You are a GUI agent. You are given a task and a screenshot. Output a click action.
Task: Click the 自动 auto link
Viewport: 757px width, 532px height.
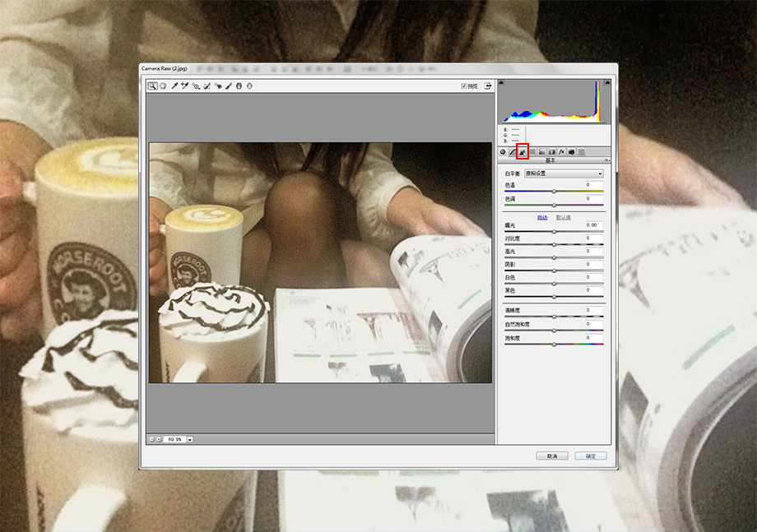point(542,218)
